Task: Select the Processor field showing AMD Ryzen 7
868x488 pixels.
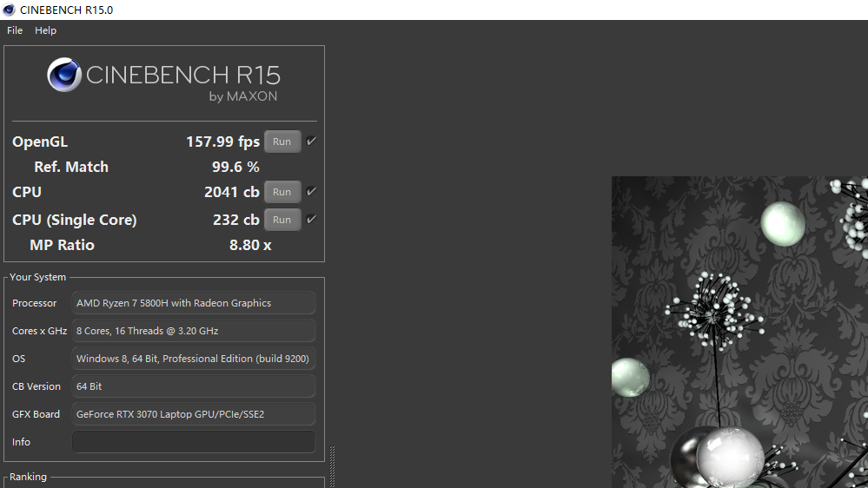Action: 193,303
